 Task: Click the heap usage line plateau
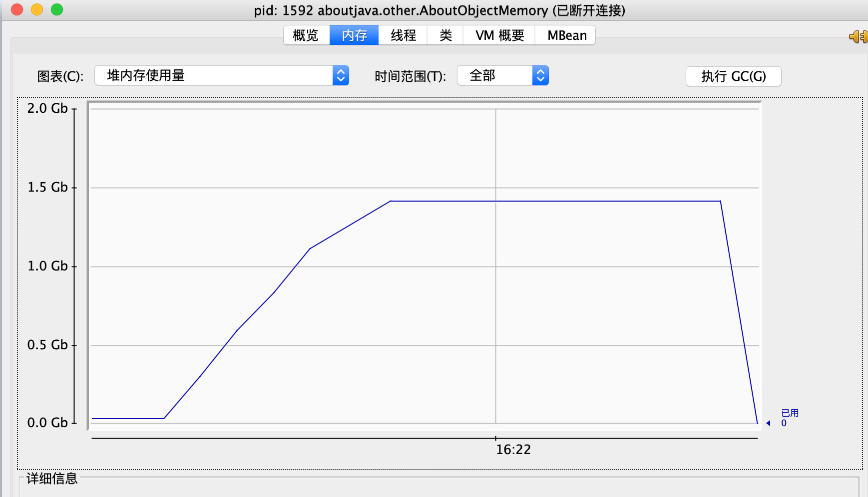pos(555,201)
